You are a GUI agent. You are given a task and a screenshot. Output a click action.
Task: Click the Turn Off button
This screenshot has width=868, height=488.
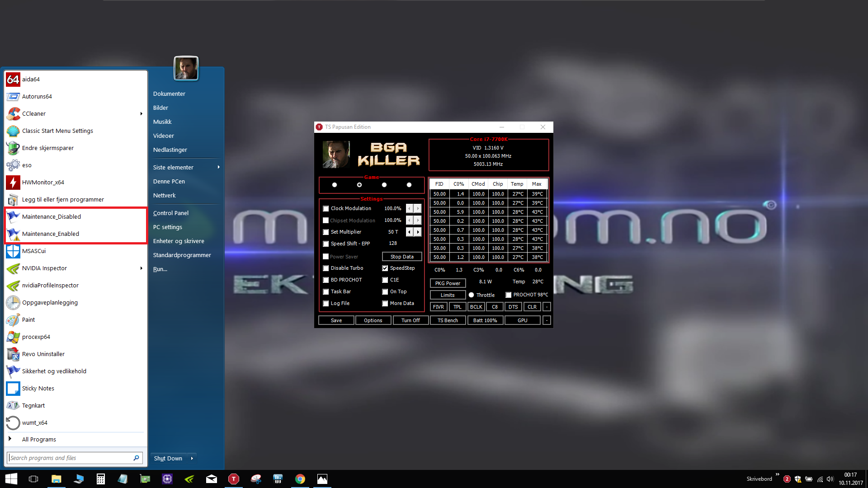(x=410, y=320)
